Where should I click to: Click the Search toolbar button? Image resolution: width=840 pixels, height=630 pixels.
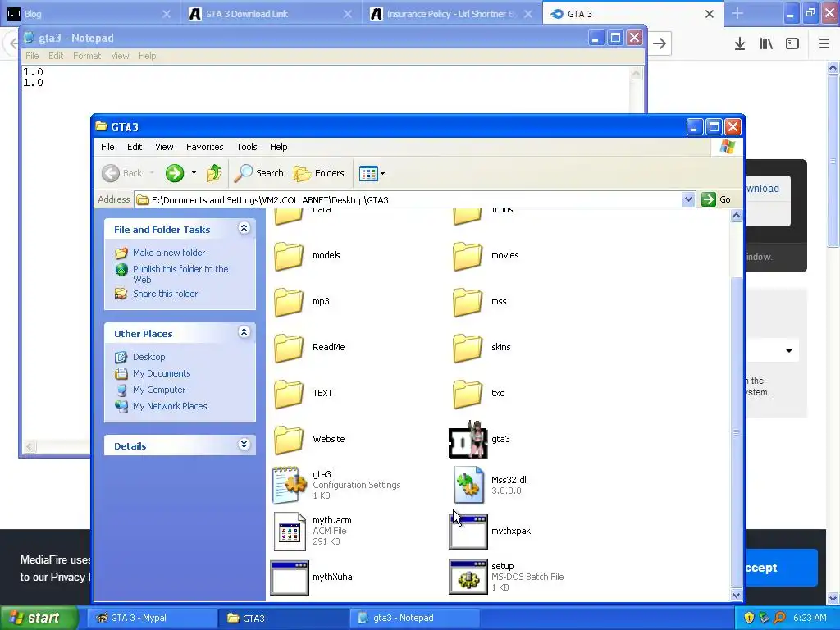pos(259,173)
